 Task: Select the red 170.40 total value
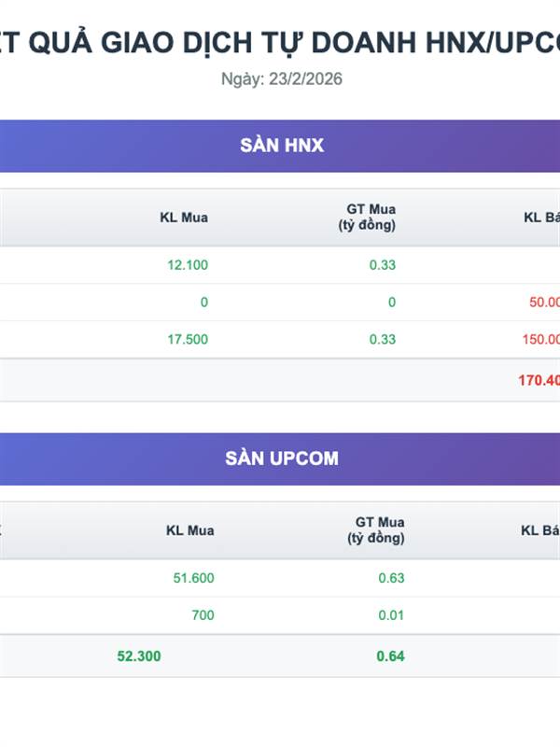click(539, 380)
